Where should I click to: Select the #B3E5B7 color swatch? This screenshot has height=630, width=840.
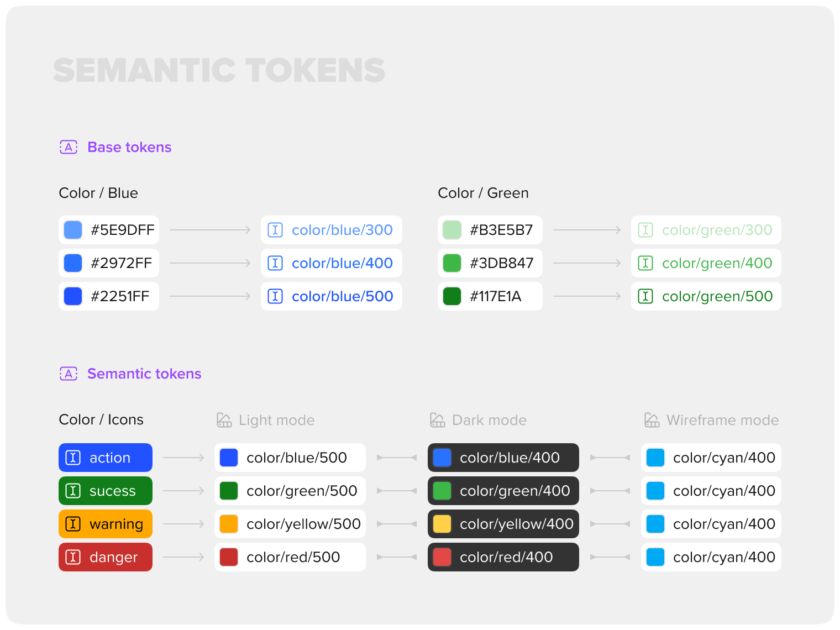point(452,230)
